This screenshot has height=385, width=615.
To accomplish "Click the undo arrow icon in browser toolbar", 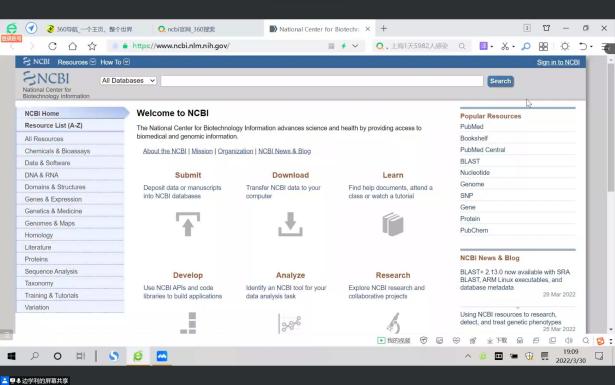I will [583, 46].
